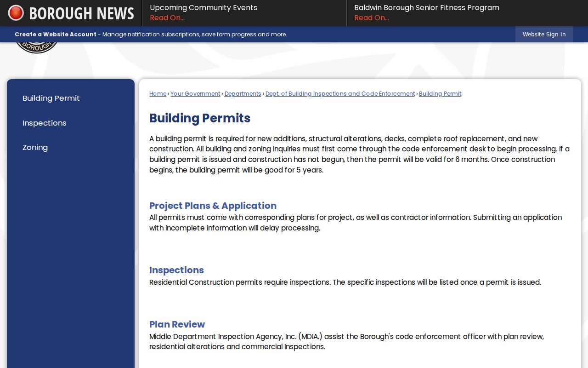The width and height of the screenshot is (588, 368).
Task: Click the red Borough News alert icon
Action: click(16, 13)
